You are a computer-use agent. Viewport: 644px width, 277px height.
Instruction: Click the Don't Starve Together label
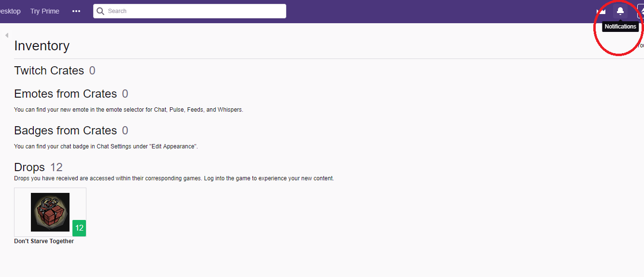point(44,241)
